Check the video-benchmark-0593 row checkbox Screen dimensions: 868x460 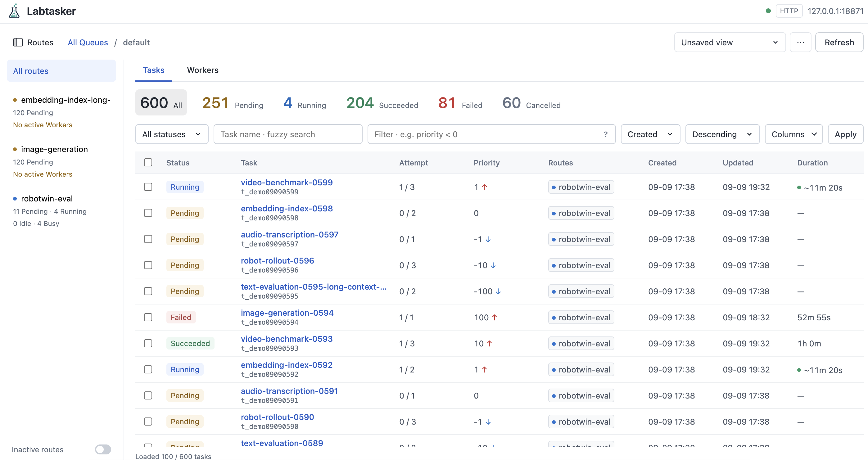pos(148,343)
